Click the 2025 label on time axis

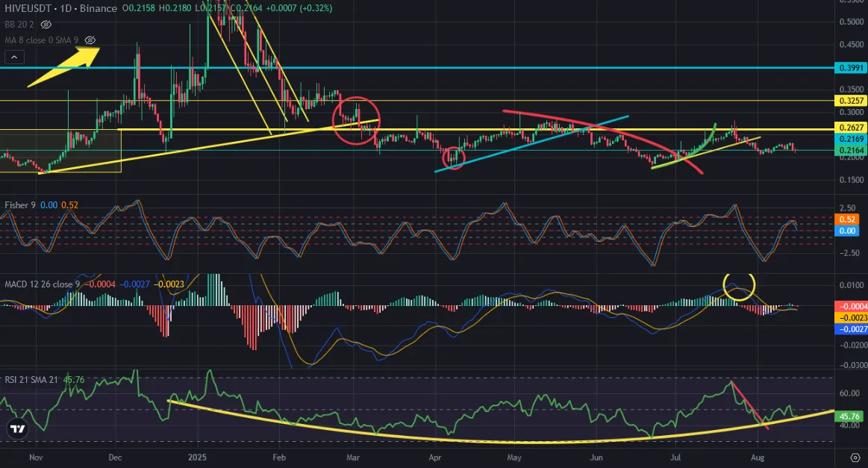(197, 458)
